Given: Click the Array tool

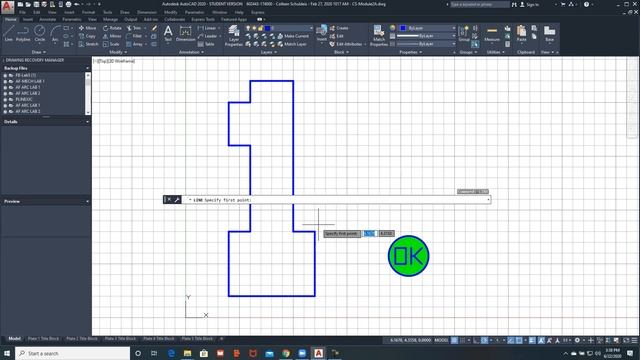Looking at the screenshot, I should [135, 44].
